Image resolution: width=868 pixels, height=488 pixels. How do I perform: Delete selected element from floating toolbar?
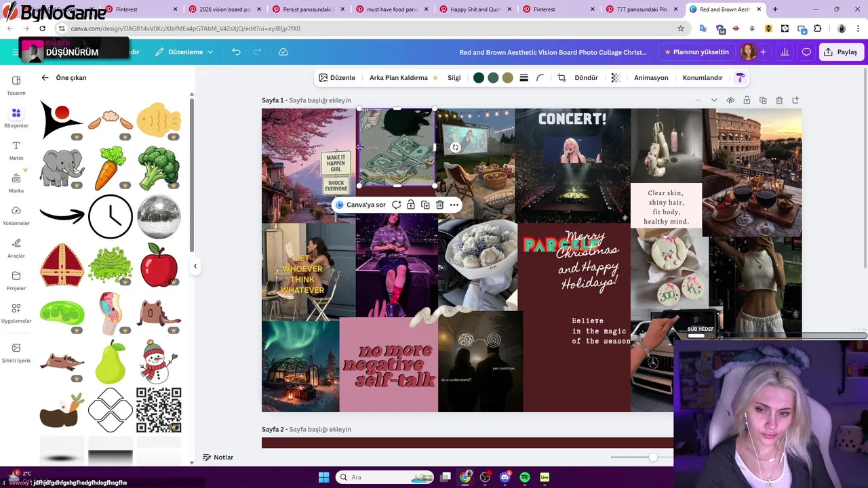pyautogui.click(x=439, y=205)
